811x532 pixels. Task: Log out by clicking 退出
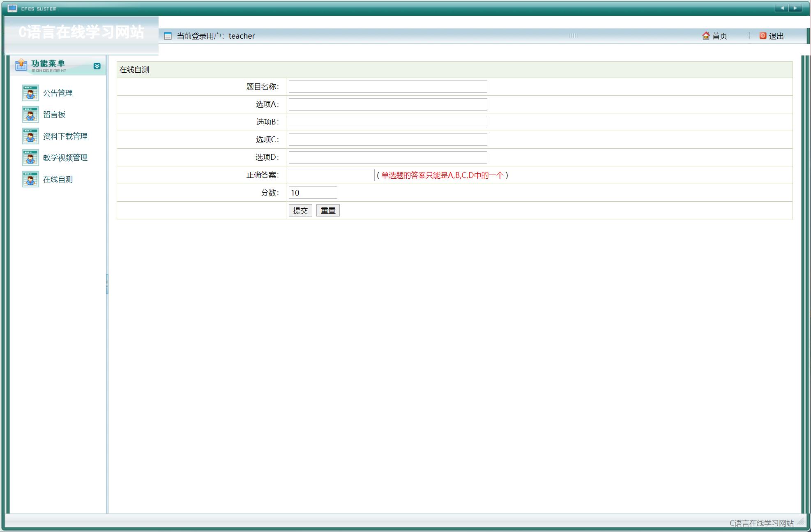776,36
